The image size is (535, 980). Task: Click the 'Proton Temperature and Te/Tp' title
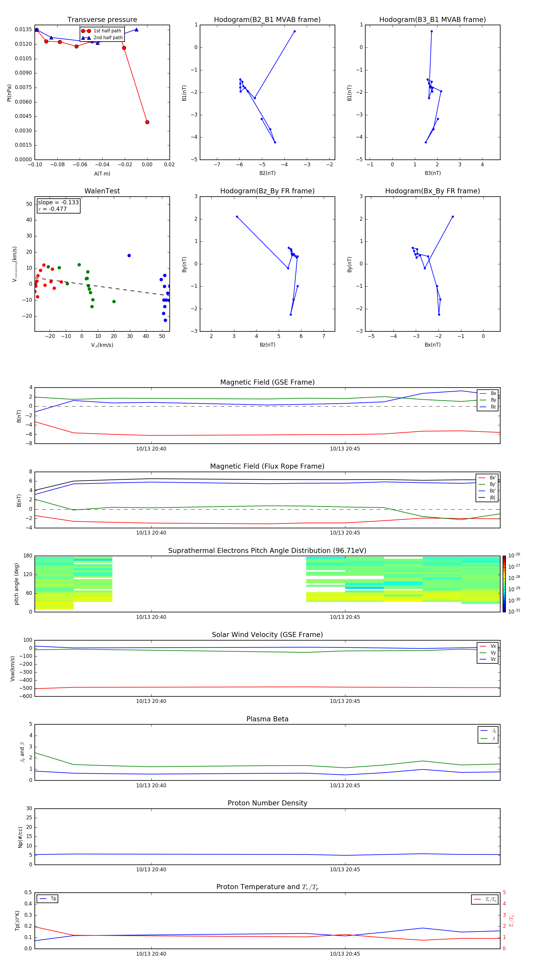(x=267, y=887)
